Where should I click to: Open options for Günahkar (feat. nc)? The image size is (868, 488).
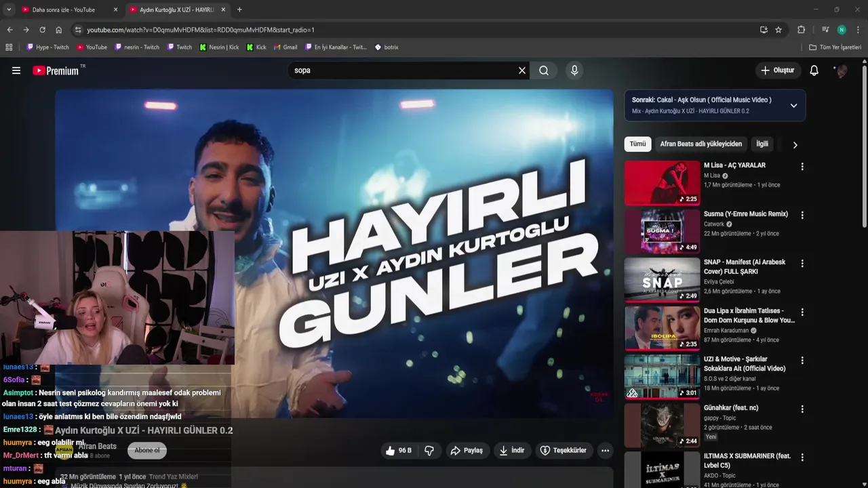pyautogui.click(x=802, y=409)
